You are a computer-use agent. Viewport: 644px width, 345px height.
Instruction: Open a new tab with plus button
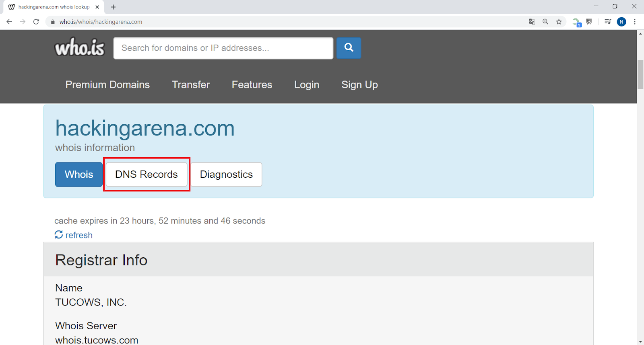coord(113,7)
